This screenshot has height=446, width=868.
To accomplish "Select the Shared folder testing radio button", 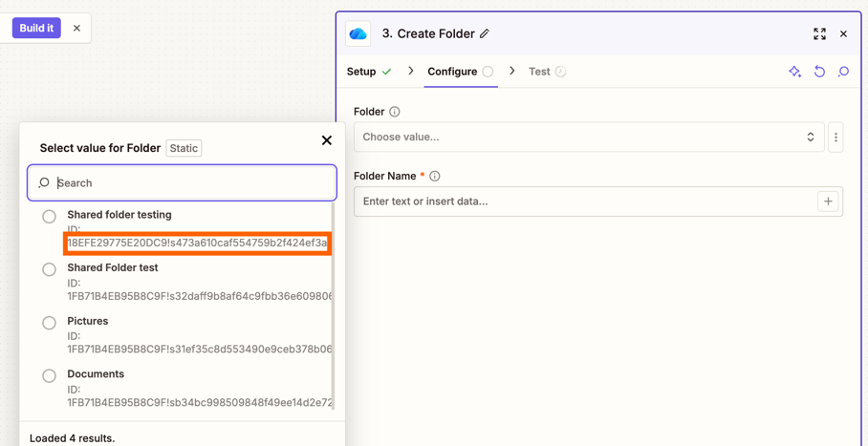I will point(49,217).
